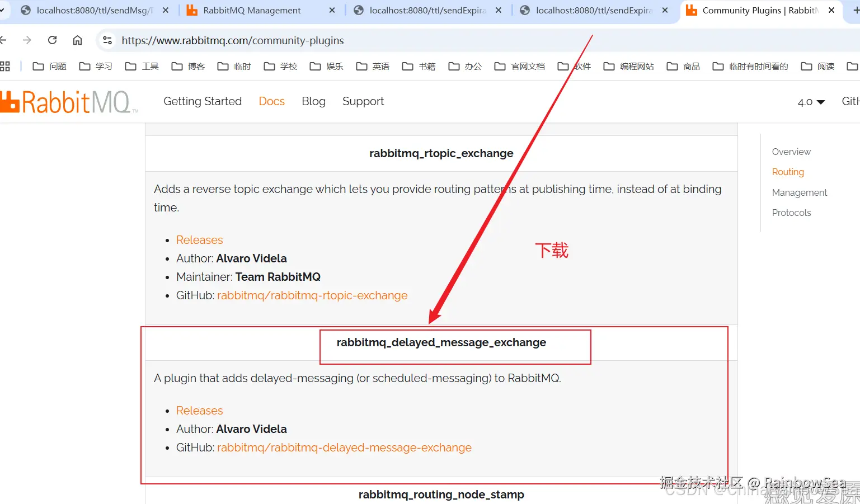The height and width of the screenshot is (504, 860).
Task: Open Docs in the navbar
Action: (x=272, y=101)
